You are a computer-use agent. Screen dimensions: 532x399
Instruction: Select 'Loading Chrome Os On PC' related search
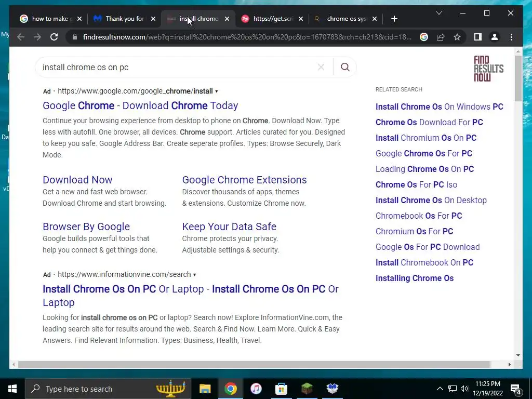click(x=425, y=169)
